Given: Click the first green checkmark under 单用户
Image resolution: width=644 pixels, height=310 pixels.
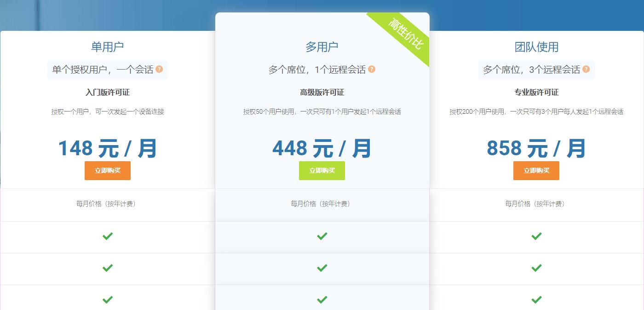Looking at the screenshot, I should [x=107, y=236].
